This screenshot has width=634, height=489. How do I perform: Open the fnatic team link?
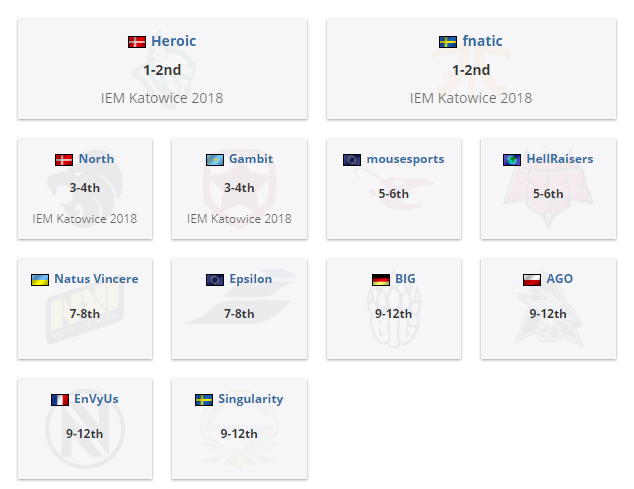(482, 41)
